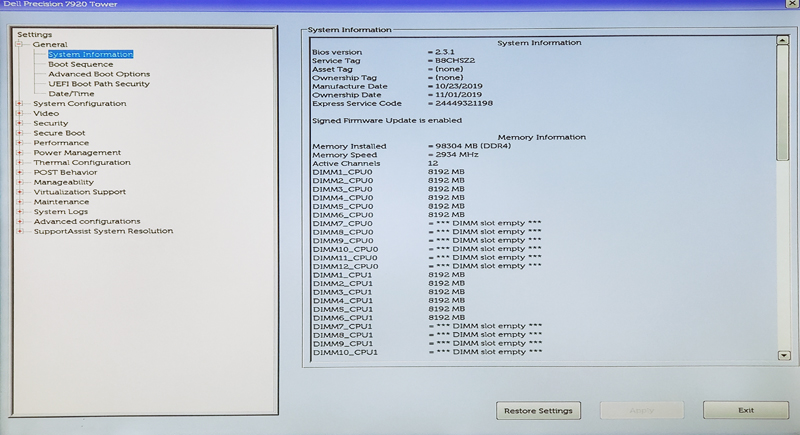Viewport: 800px width, 435px height.
Task: Open Boot Sequence settings
Action: point(81,64)
